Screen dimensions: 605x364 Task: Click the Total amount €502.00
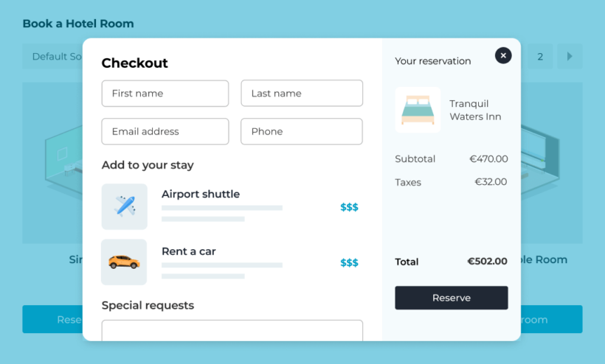(487, 262)
